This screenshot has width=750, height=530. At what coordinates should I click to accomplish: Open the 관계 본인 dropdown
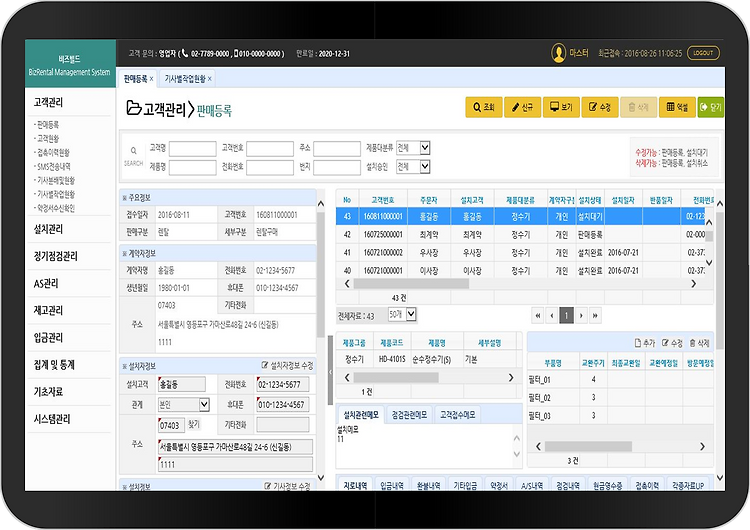pyautogui.click(x=204, y=405)
